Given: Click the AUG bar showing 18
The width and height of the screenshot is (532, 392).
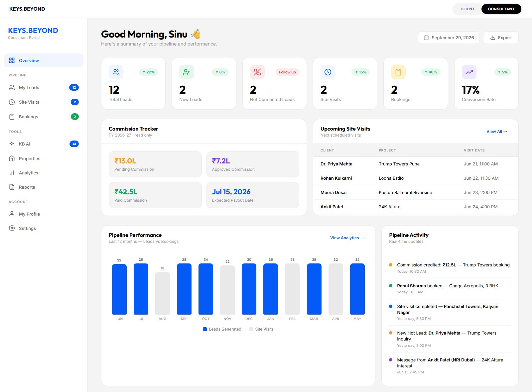Looking at the screenshot, I should pyautogui.click(x=163, y=293).
